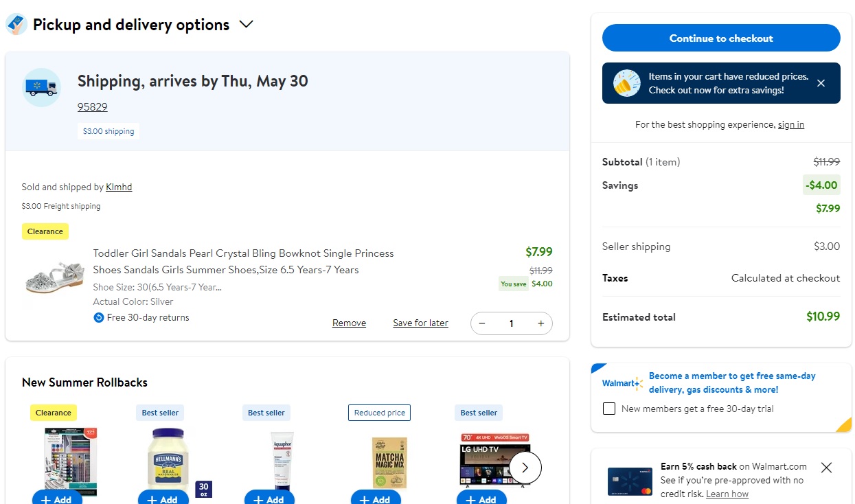
Task: Open the next carousel arrow
Action: [525, 467]
